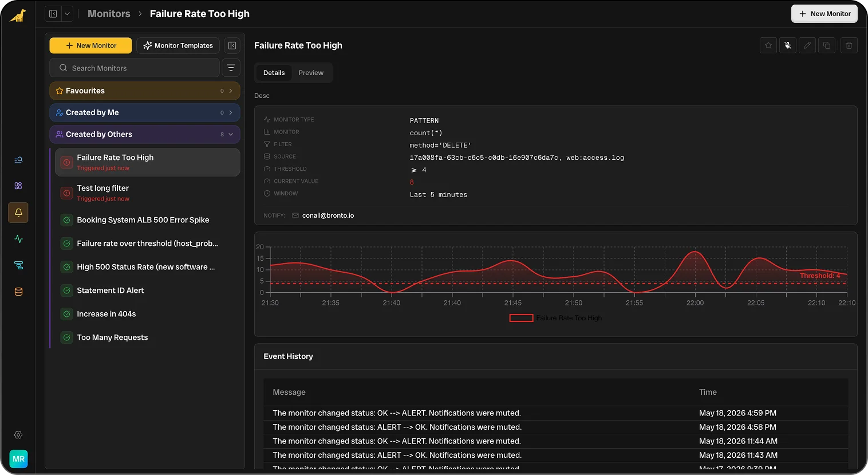This screenshot has width=868, height=475.
Task: Duplicate the monitor with copy icon
Action: click(x=827, y=45)
